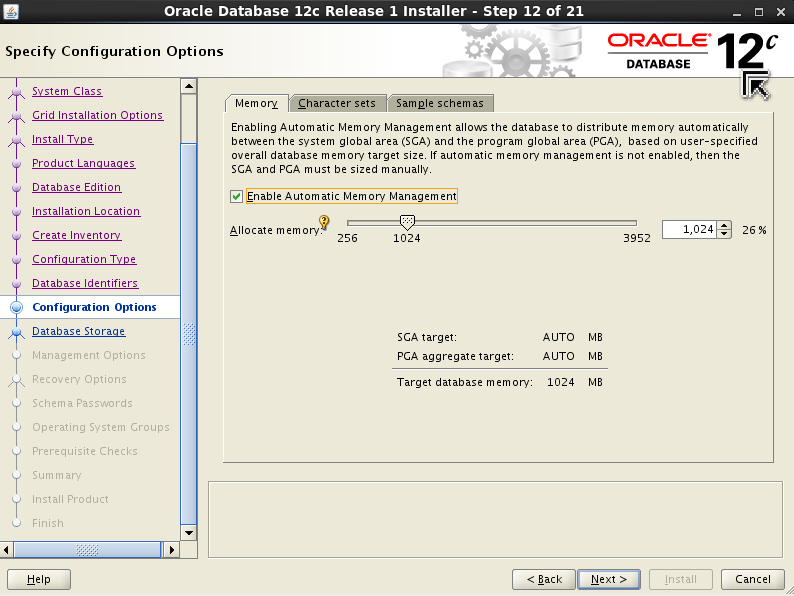
Task: Click the Next button
Action: [609, 579]
